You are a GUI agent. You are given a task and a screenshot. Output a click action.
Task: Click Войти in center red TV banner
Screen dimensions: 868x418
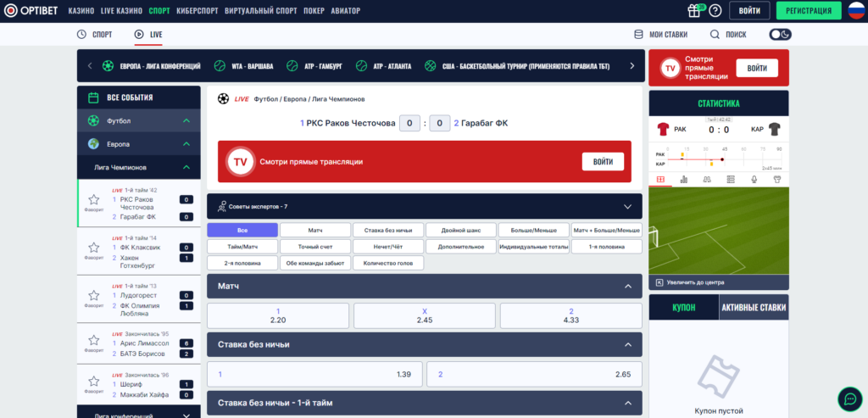pyautogui.click(x=603, y=162)
